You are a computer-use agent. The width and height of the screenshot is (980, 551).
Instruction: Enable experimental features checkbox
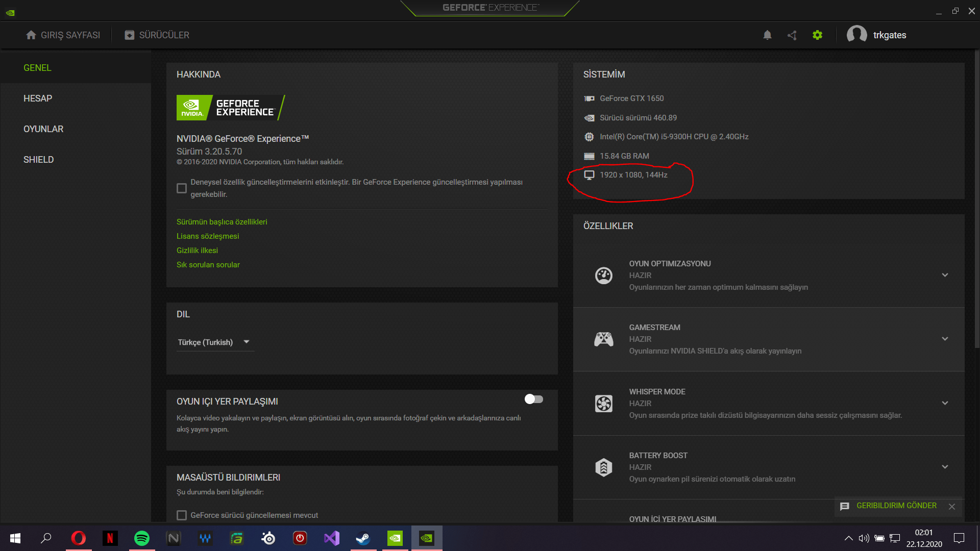click(x=181, y=188)
